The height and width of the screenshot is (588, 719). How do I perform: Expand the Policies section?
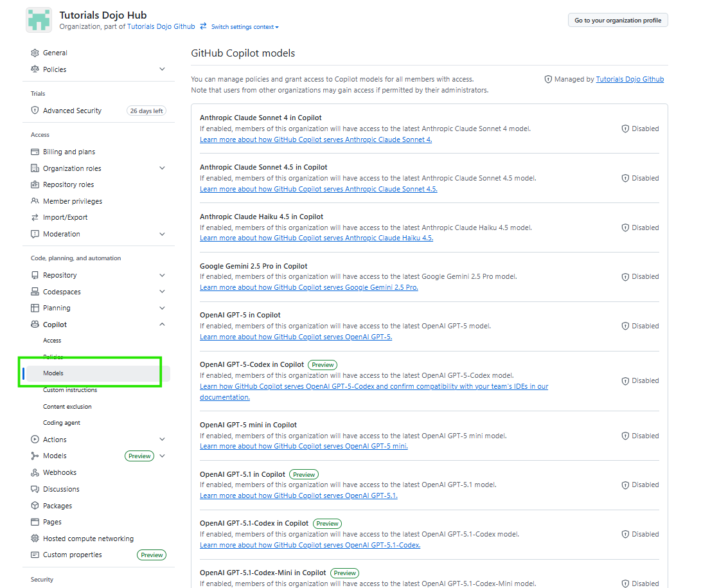tap(162, 69)
